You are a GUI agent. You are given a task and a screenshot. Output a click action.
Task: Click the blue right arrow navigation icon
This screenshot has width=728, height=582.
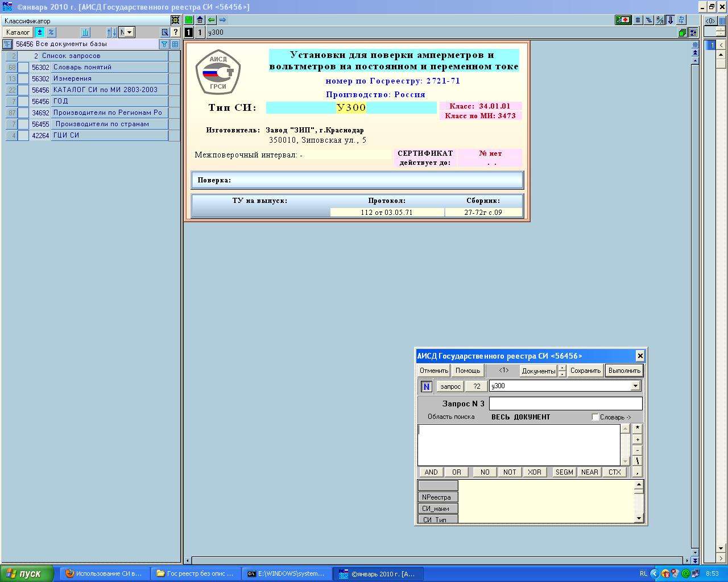click(223, 20)
